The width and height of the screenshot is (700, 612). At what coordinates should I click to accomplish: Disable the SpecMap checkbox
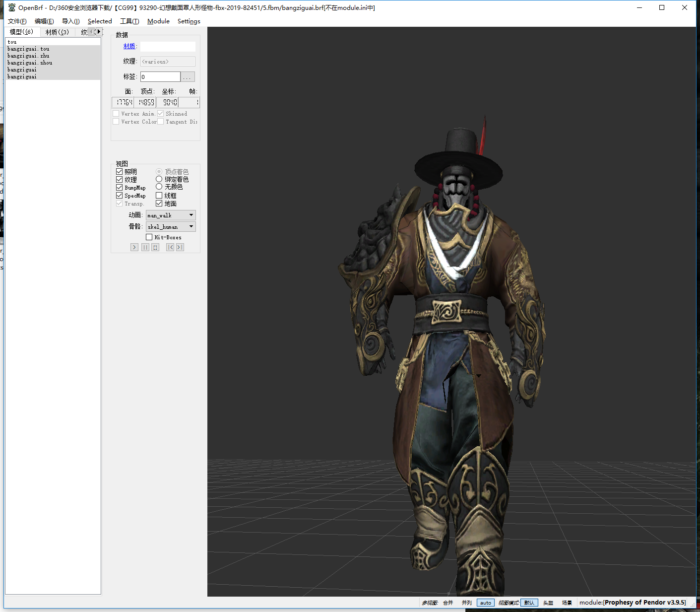coord(119,196)
